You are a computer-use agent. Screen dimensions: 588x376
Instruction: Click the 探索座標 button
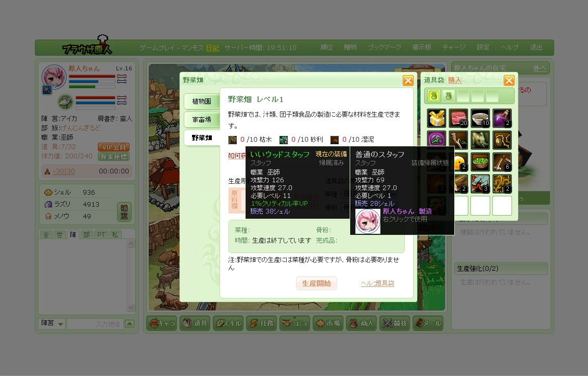tap(113, 156)
